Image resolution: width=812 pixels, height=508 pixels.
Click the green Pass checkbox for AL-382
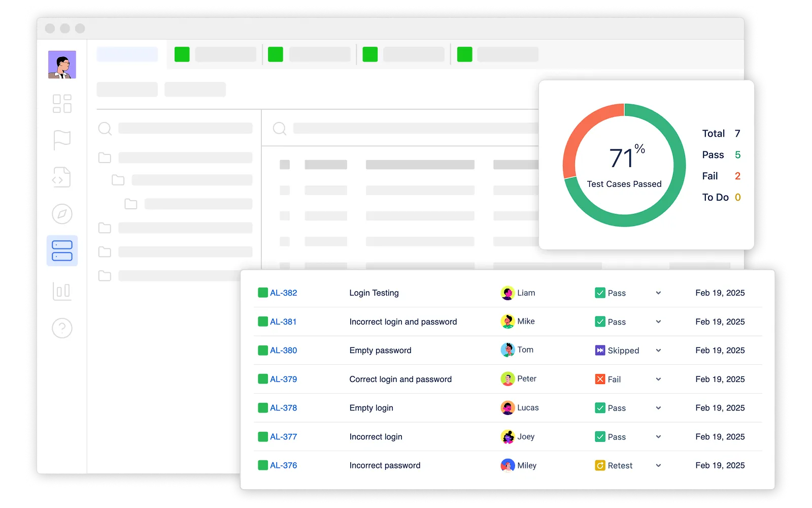coord(600,293)
